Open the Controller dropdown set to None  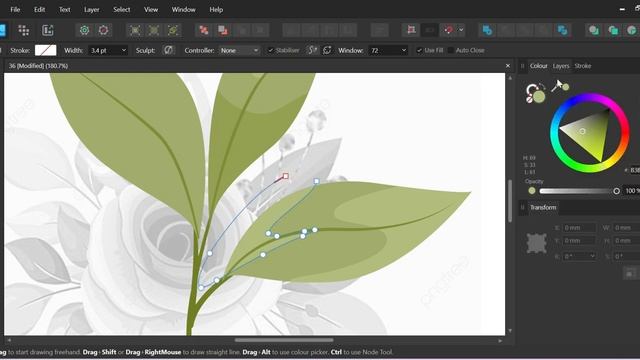tap(239, 50)
